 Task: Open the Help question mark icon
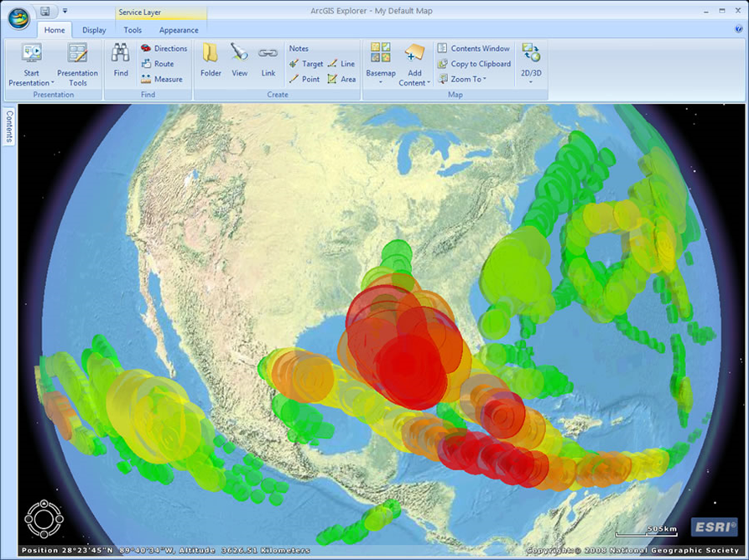738,29
